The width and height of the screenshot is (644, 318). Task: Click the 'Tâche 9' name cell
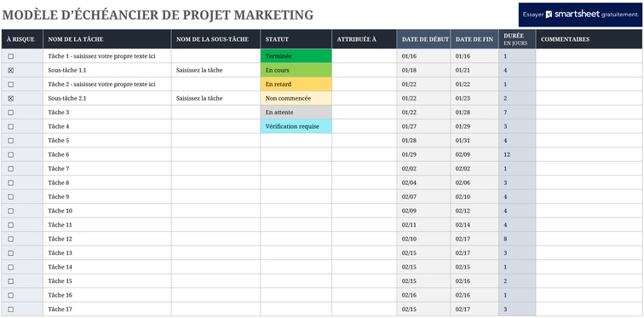tap(107, 197)
